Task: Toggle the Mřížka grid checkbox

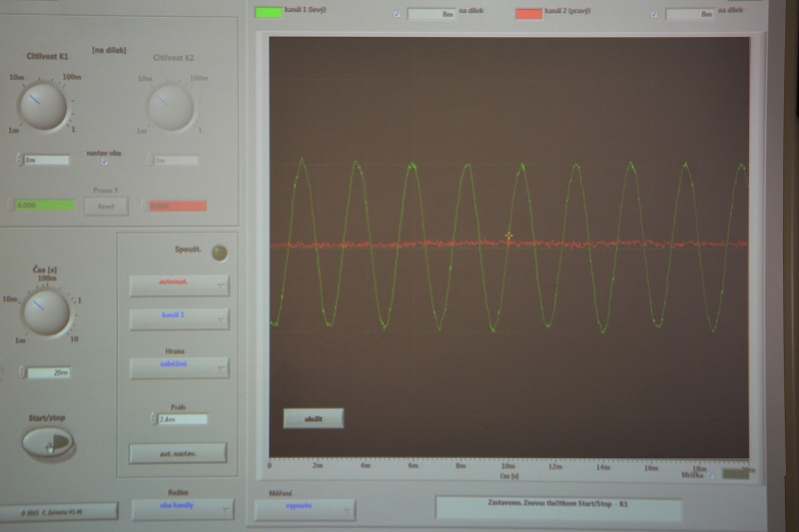Action: click(x=710, y=475)
